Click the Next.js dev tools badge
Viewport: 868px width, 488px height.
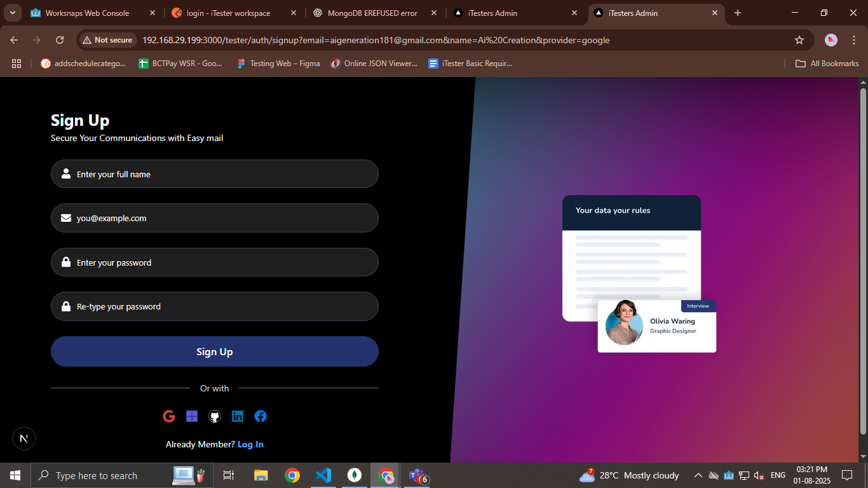[24, 438]
